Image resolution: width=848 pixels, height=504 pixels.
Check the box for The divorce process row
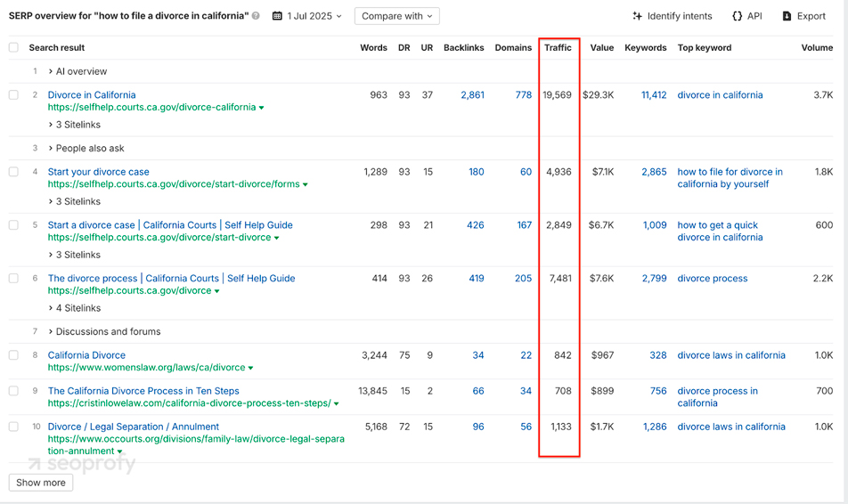coord(13,278)
